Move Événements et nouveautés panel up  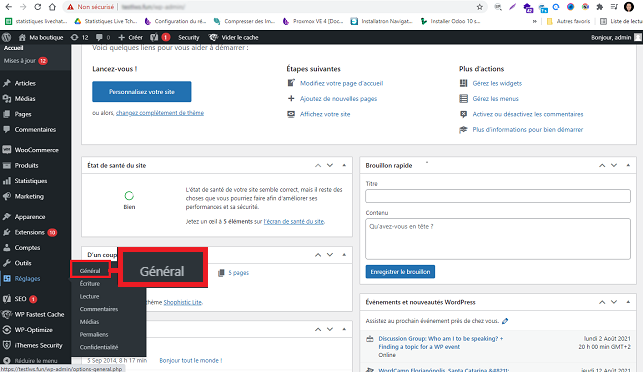click(x=602, y=302)
